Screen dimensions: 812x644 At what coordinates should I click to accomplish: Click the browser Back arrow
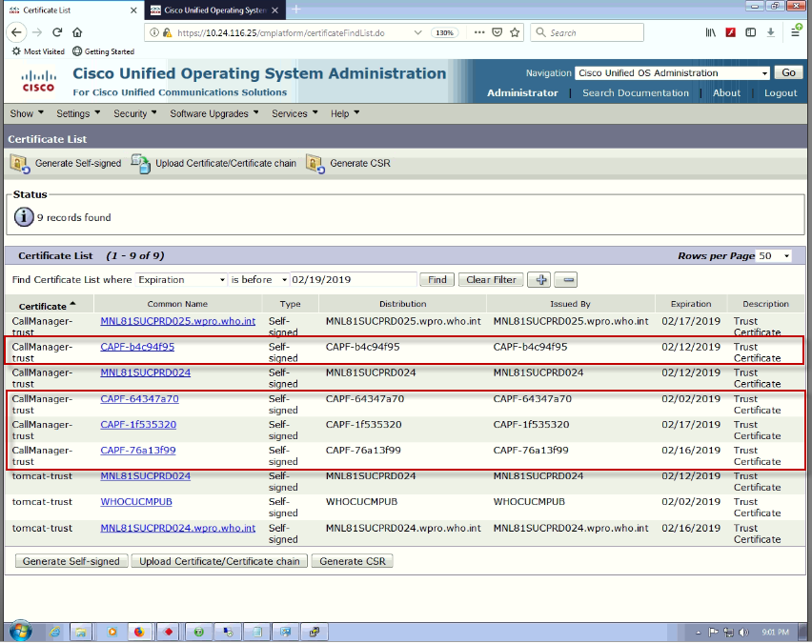16,32
